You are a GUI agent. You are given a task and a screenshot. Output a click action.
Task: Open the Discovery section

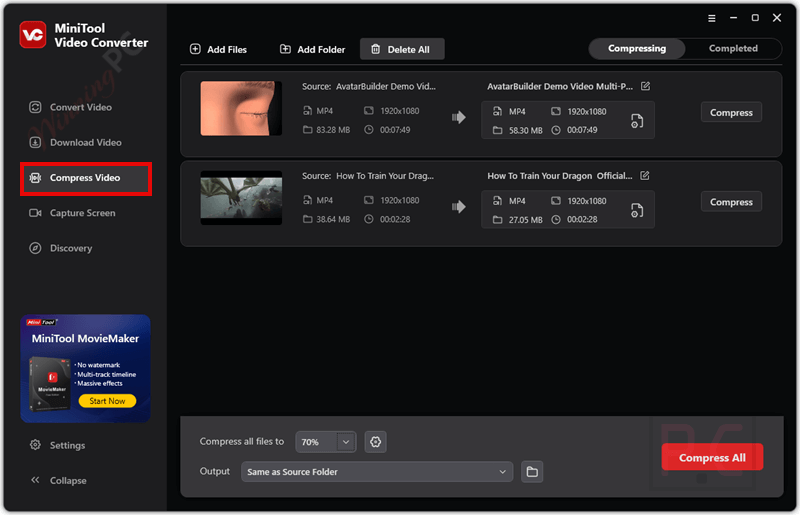61,248
